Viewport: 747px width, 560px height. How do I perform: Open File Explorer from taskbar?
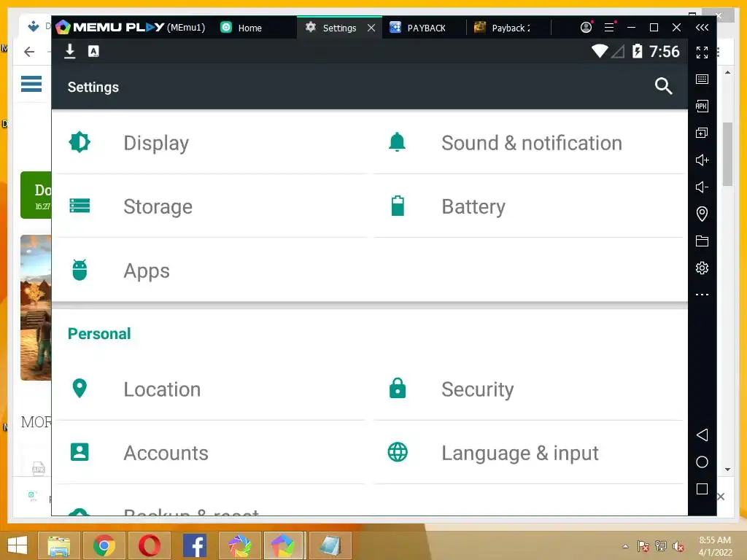[59, 545]
